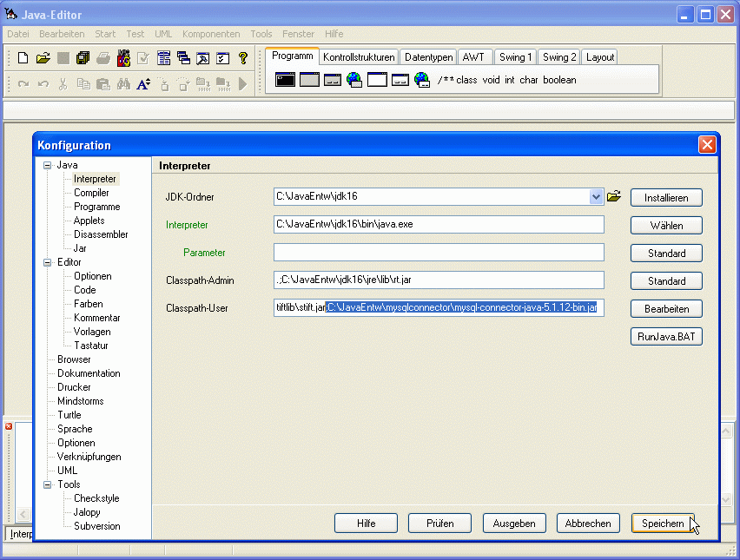Image resolution: width=740 pixels, height=560 pixels.
Task: Switch to the Kontrollstrukturen tab
Action: click(x=359, y=57)
